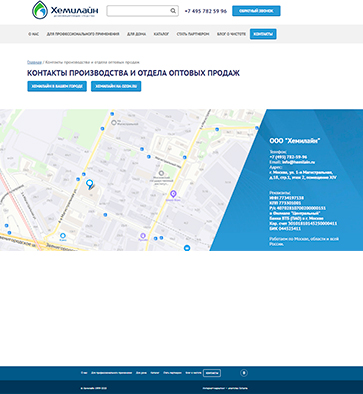Open the Для дома menu item
Screen dimensions: 363x394
point(136,34)
